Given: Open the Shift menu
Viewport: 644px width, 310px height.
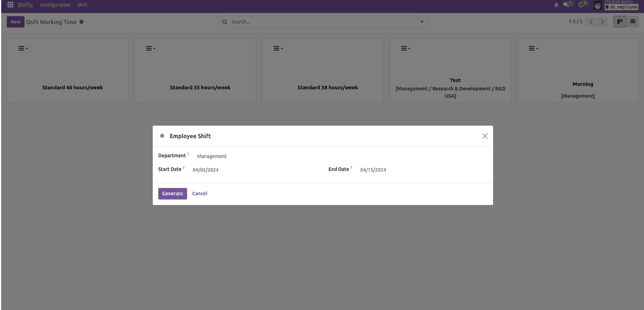Looking at the screenshot, I should (x=82, y=5).
